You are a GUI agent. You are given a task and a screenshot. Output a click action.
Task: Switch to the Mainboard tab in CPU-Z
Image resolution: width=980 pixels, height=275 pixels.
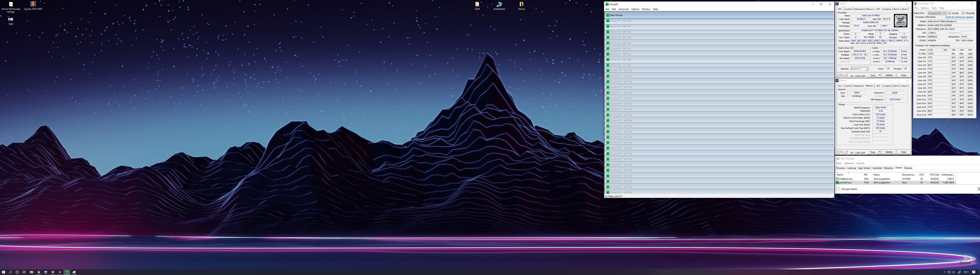[x=859, y=9]
